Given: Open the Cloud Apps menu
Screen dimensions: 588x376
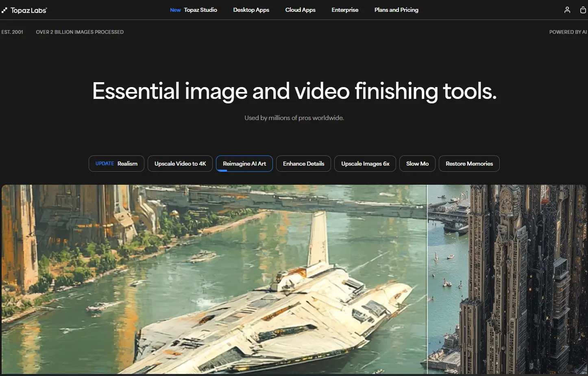Looking at the screenshot, I should point(300,10).
